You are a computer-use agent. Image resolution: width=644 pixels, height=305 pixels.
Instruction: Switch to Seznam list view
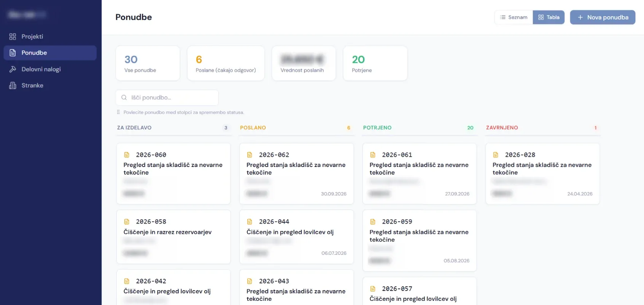point(514,17)
